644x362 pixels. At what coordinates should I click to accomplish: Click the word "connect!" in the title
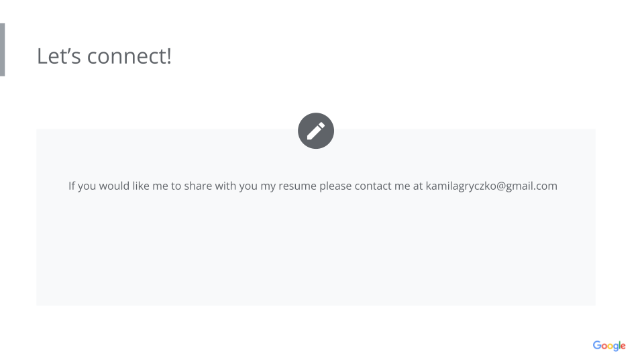tap(129, 56)
